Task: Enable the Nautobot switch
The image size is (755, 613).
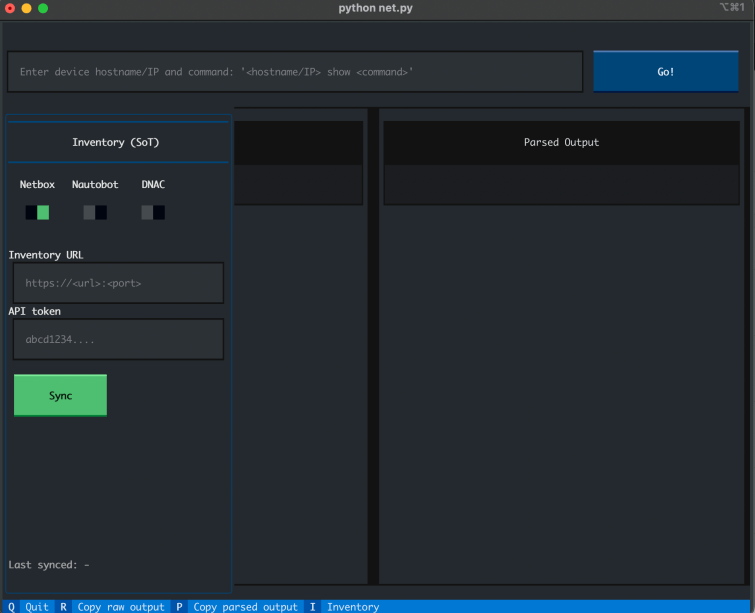Action: coord(95,212)
